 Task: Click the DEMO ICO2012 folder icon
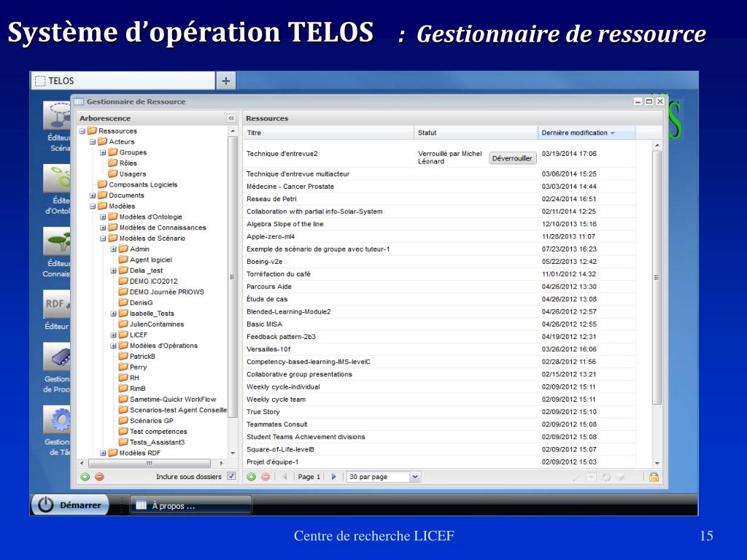click(123, 281)
